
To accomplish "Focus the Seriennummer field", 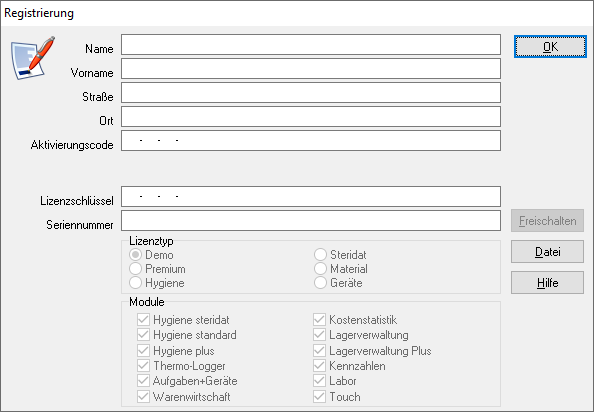I will click(x=311, y=220).
